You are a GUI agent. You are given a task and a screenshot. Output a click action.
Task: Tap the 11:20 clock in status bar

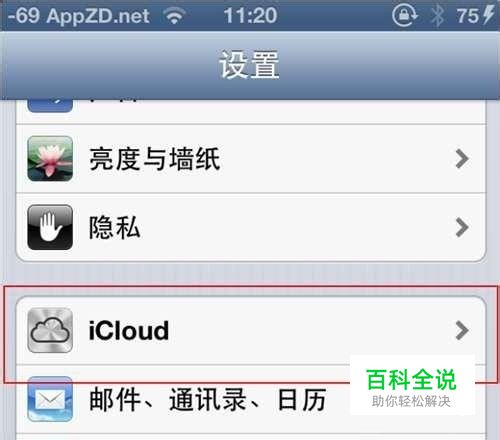coord(250,16)
